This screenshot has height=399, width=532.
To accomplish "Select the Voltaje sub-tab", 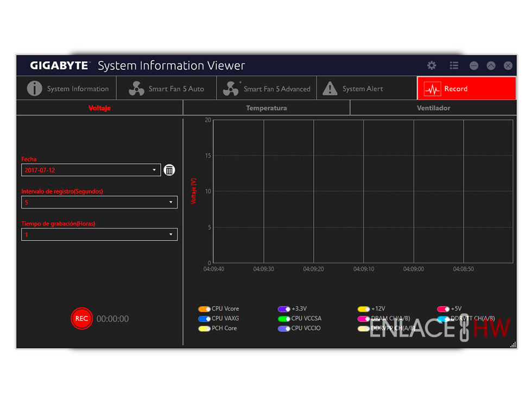I will point(99,108).
